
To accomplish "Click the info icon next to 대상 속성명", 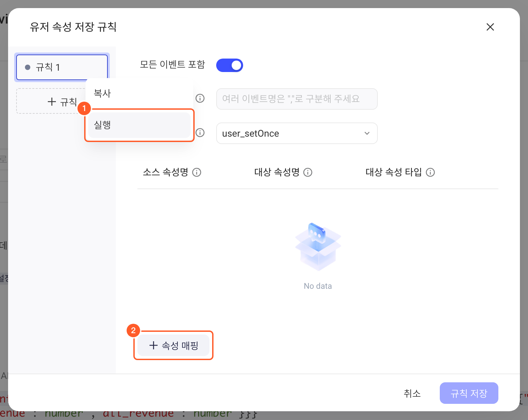I will [308, 172].
